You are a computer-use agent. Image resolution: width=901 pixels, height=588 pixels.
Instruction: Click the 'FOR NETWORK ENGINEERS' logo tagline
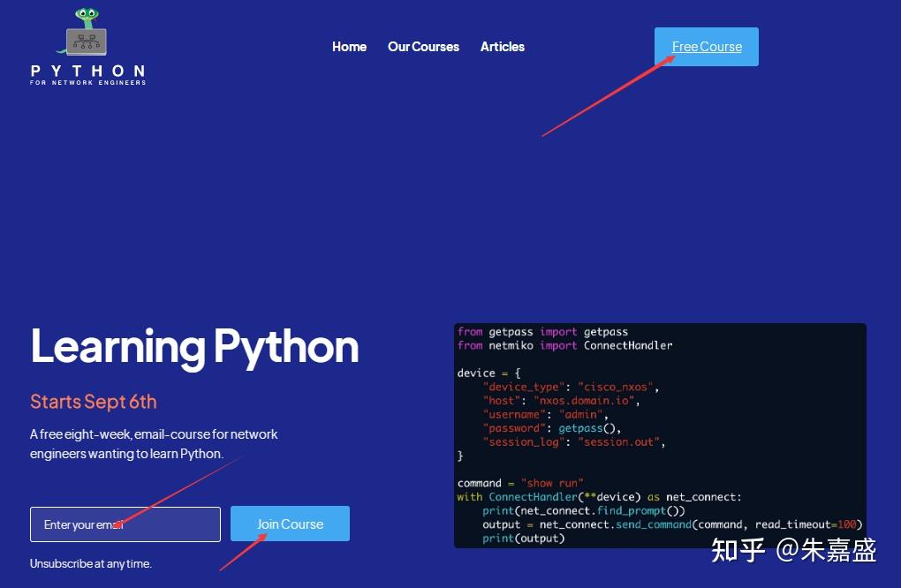(x=87, y=81)
